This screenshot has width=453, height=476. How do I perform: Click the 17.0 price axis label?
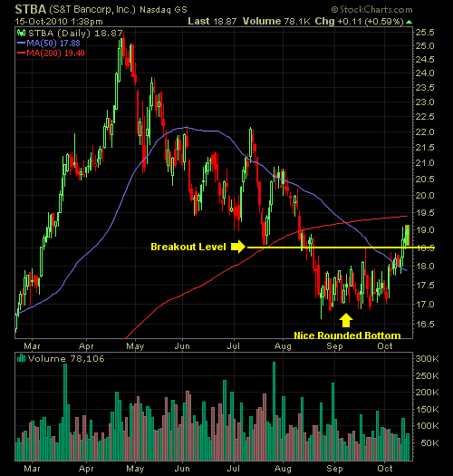(425, 304)
